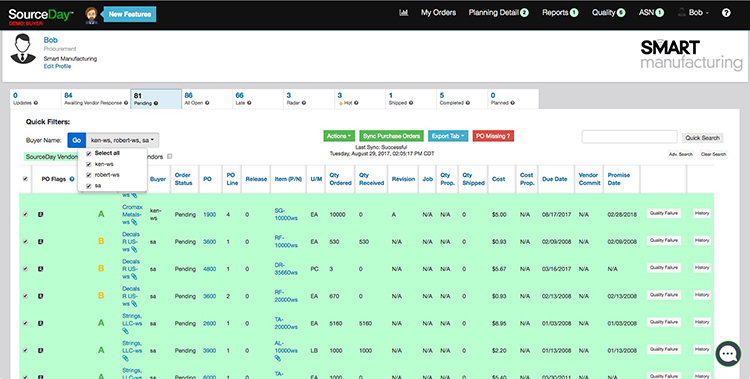
Task: Toggle the checkbox for PO 4800 row
Action: tap(25, 269)
